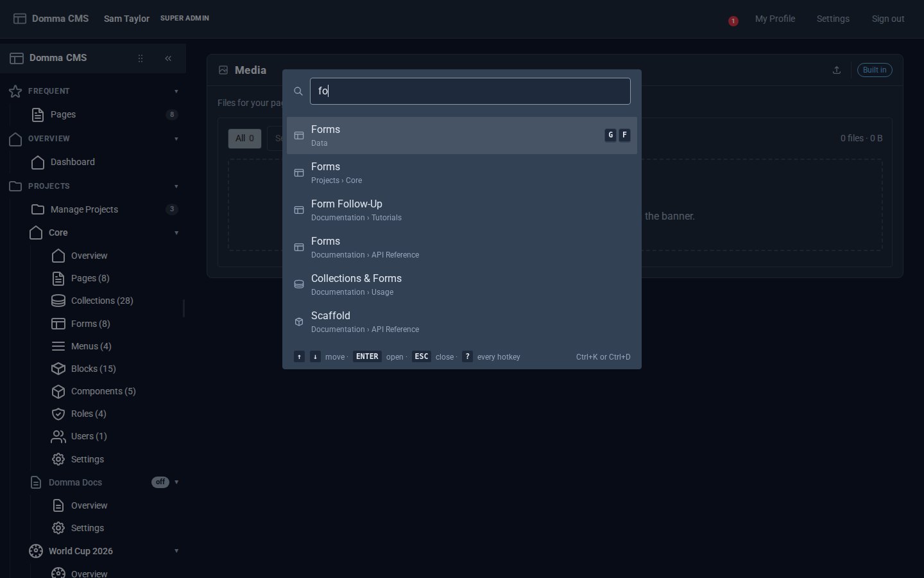Collapse the Core project tree arrow
This screenshot has height=578, width=924.
[x=176, y=232]
